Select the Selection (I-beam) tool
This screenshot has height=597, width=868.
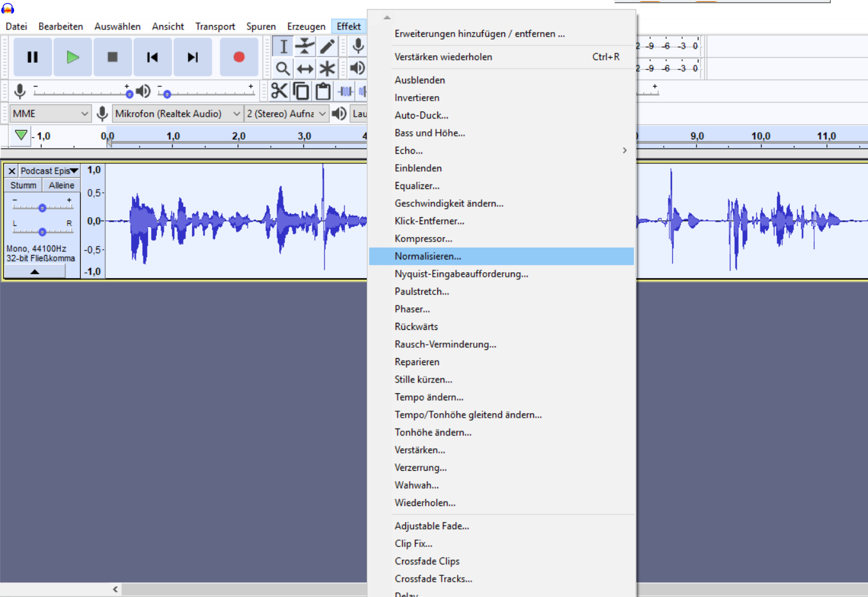pos(284,46)
